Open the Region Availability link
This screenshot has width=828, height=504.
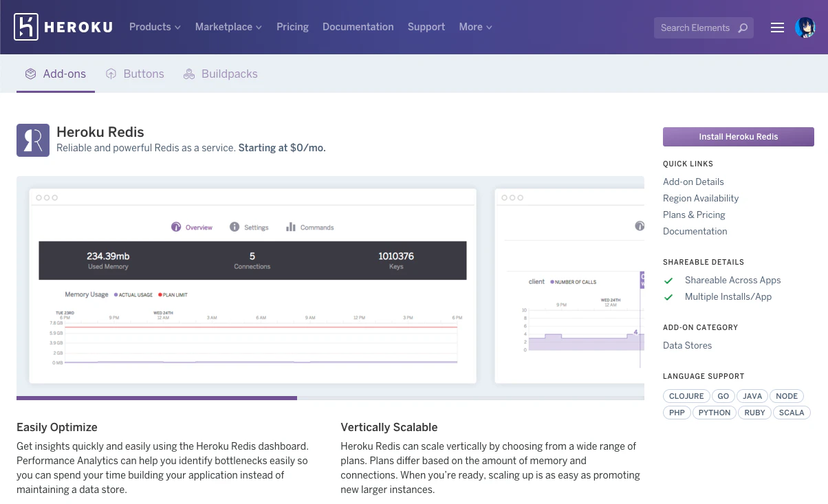(x=701, y=198)
